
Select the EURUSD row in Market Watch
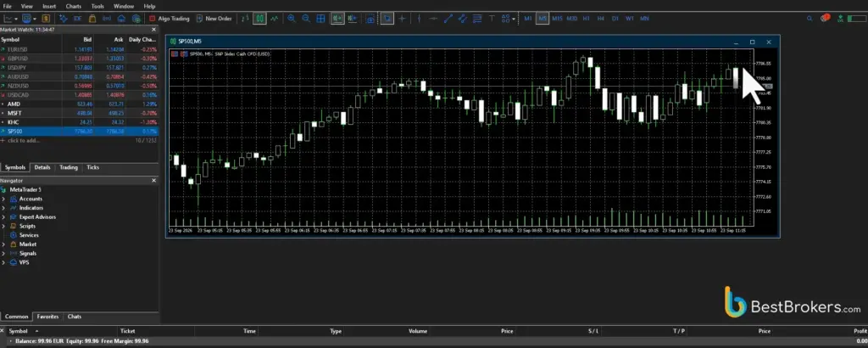[x=79, y=49]
